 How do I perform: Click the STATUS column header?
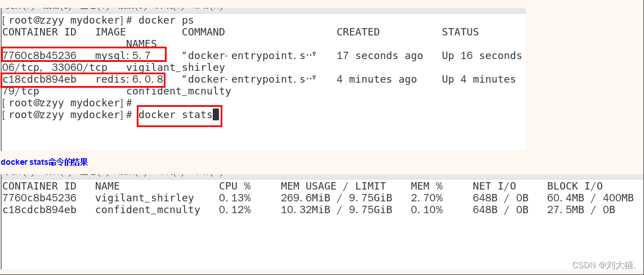pos(460,32)
